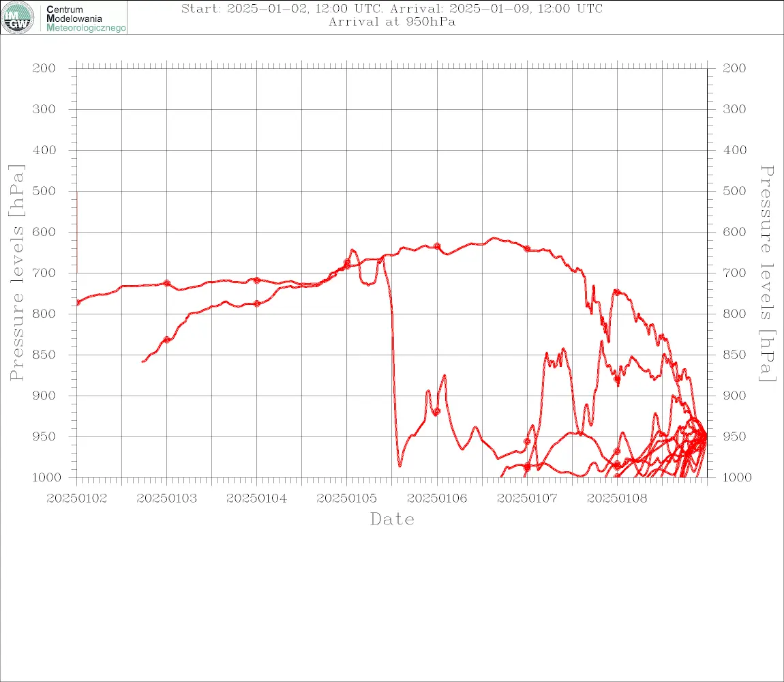Click the right axis 300 label
Viewport: 784px width, 682px height.
(x=734, y=109)
